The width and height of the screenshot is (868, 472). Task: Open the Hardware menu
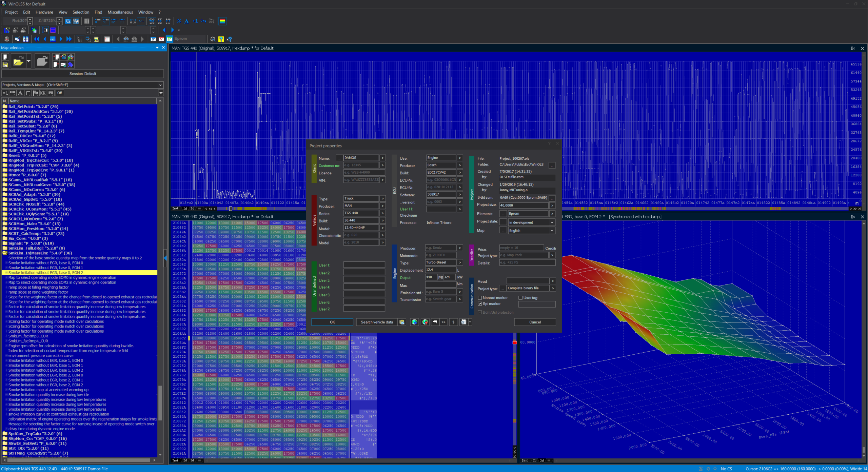pyautogui.click(x=44, y=12)
